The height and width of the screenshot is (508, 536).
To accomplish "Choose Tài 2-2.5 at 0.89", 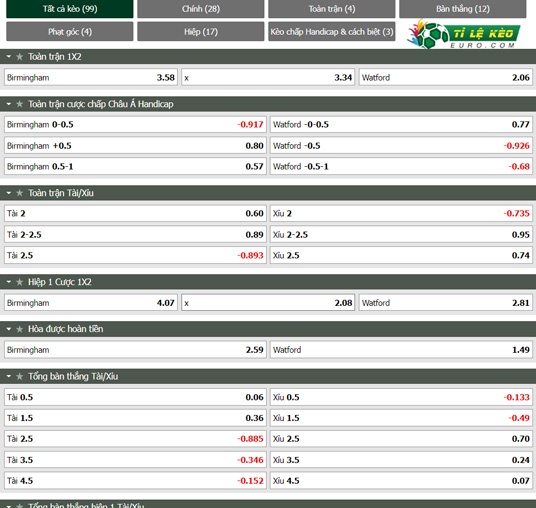I will [135, 235].
